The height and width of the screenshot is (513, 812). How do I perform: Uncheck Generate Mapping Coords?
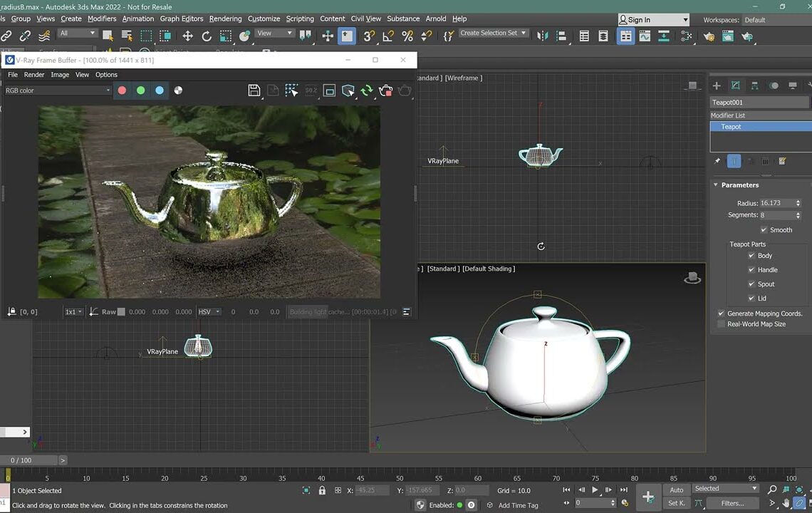coord(721,313)
